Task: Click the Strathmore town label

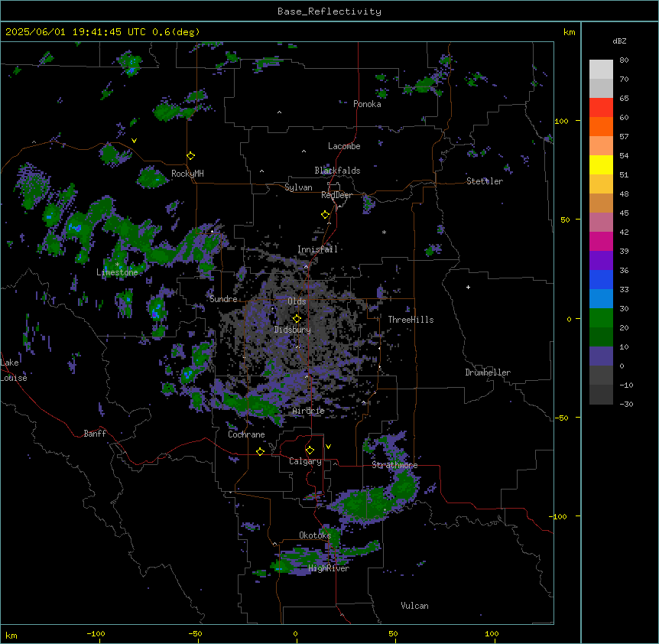Action: point(394,465)
